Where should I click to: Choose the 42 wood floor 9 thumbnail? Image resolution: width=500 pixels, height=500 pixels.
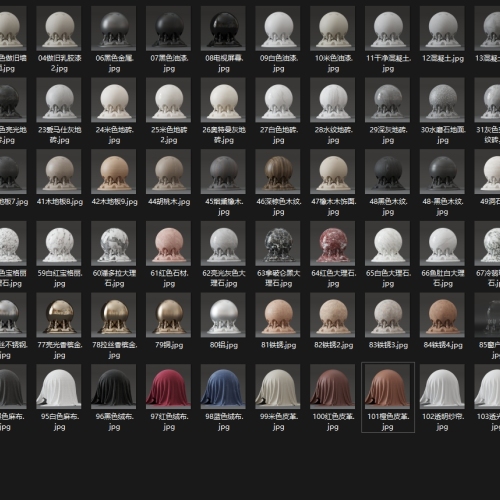114,171
